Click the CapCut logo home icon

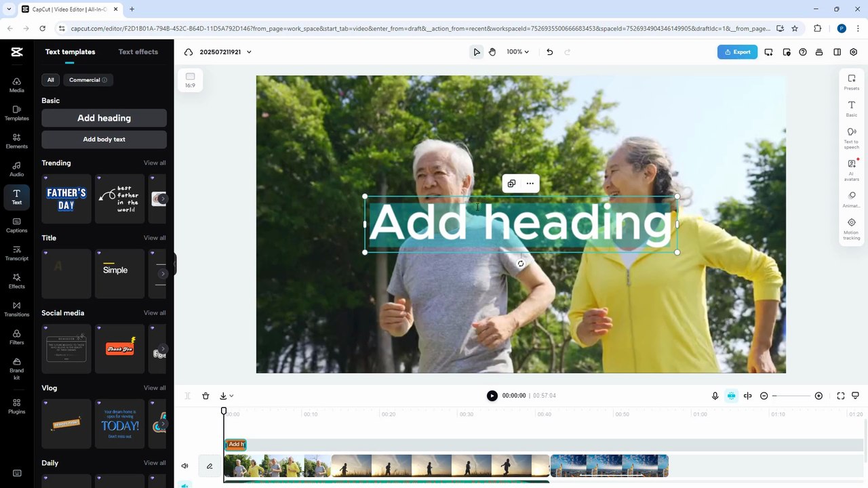pyautogui.click(x=17, y=52)
